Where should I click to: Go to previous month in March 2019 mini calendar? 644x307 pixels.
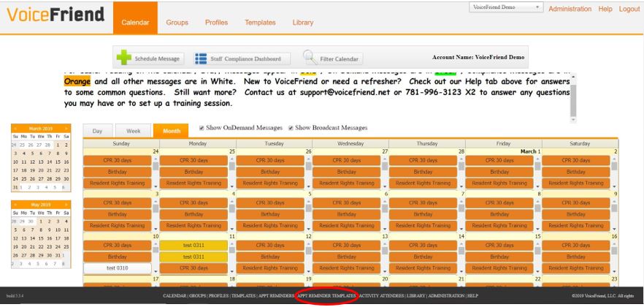15,129
